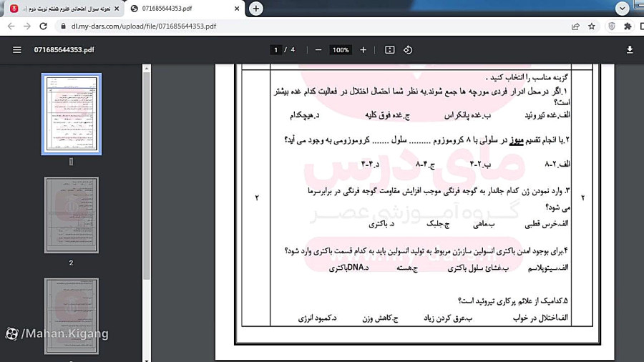Close the 071685644353.pdf tab

[x=237, y=8]
